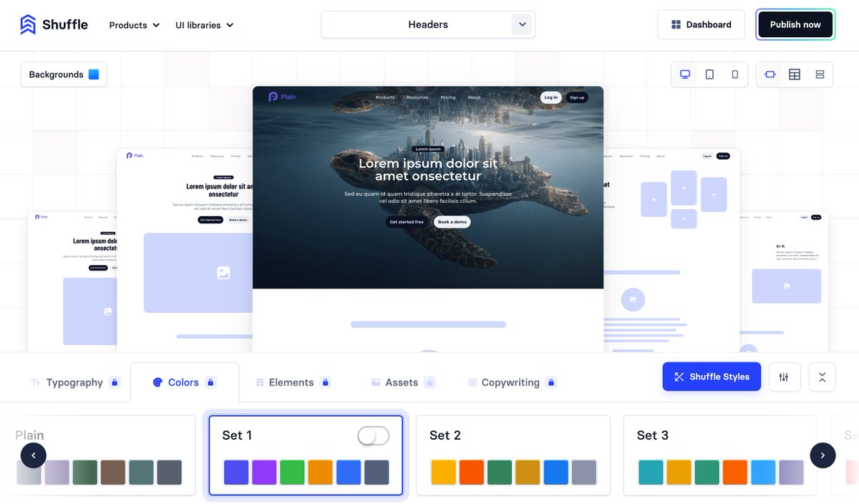Open the Products dropdown menu

coord(134,25)
